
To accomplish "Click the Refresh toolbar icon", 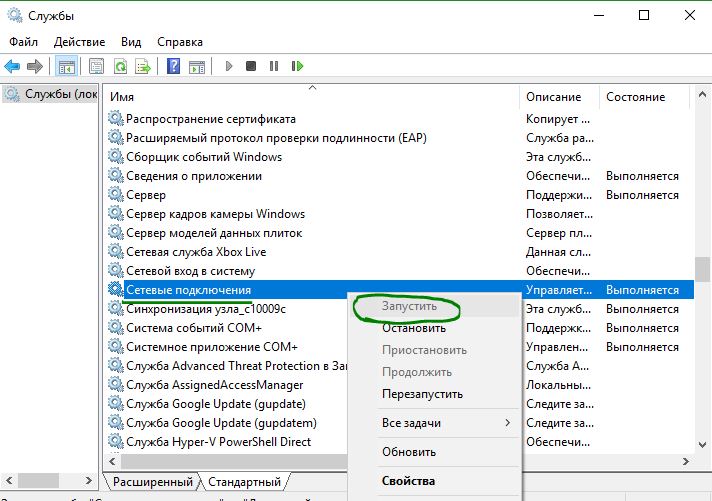I will (120, 66).
